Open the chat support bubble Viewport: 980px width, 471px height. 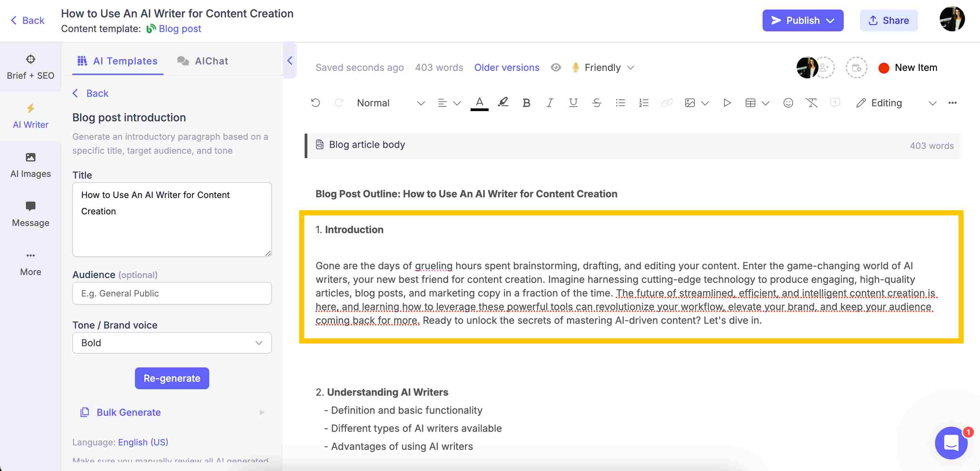(x=951, y=442)
